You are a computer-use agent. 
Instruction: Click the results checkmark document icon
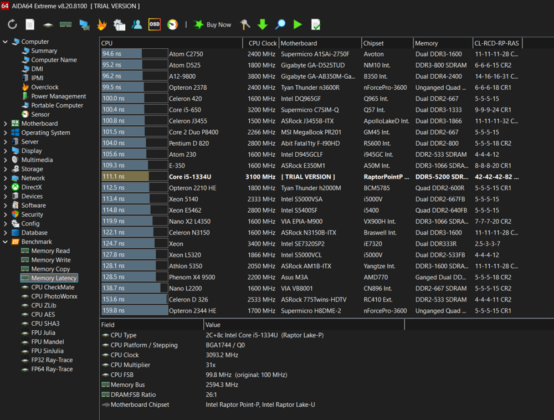coord(316,24)
